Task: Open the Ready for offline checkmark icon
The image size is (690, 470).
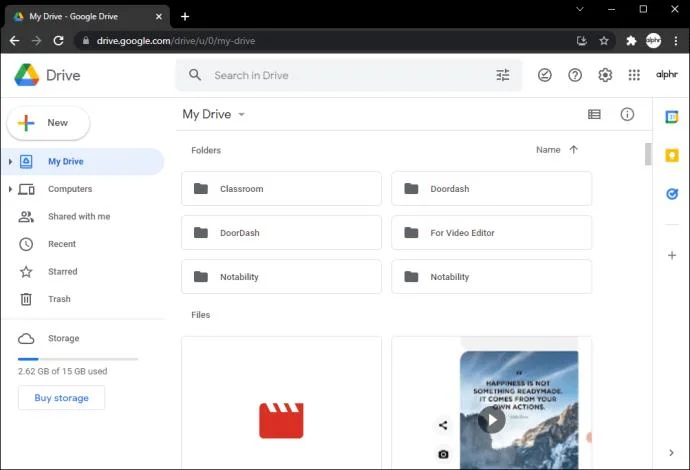Action: point(544,75)
